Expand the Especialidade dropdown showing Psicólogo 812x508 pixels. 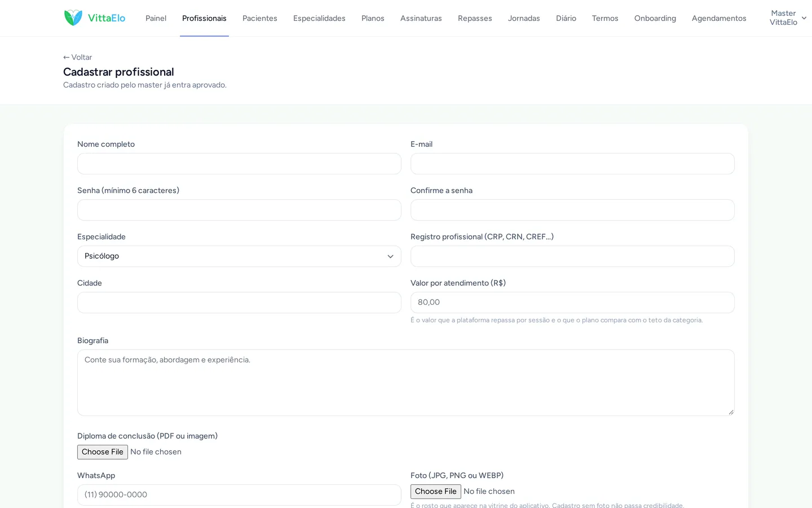point(239,256)
